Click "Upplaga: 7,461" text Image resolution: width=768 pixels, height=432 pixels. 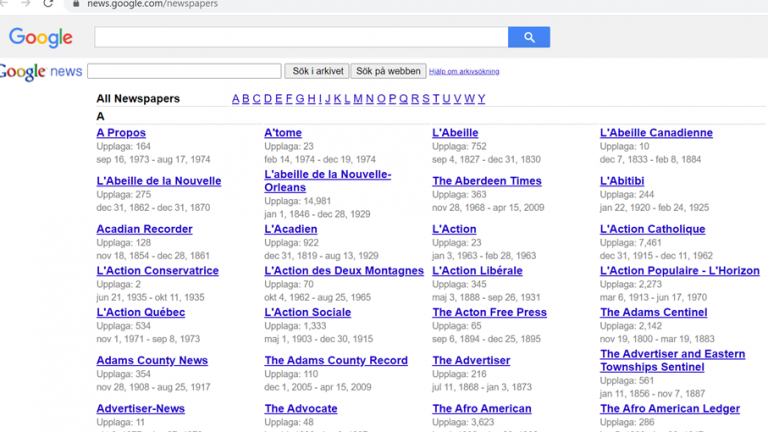(x=630, y=242)
